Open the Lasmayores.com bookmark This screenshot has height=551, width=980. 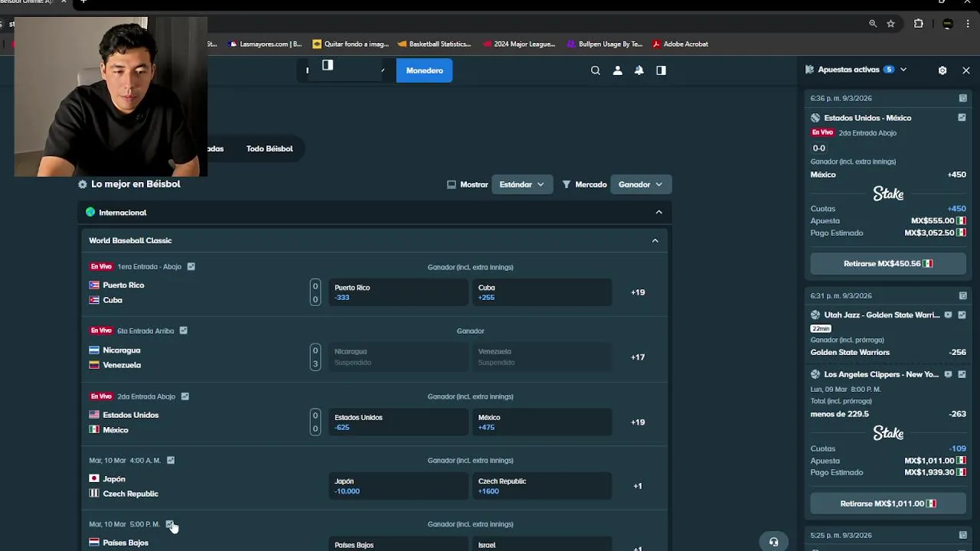pos(264,44)
